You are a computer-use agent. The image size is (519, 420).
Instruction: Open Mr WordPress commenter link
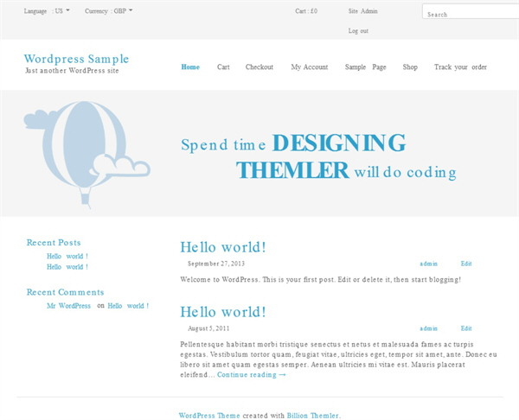pos(68,306)
